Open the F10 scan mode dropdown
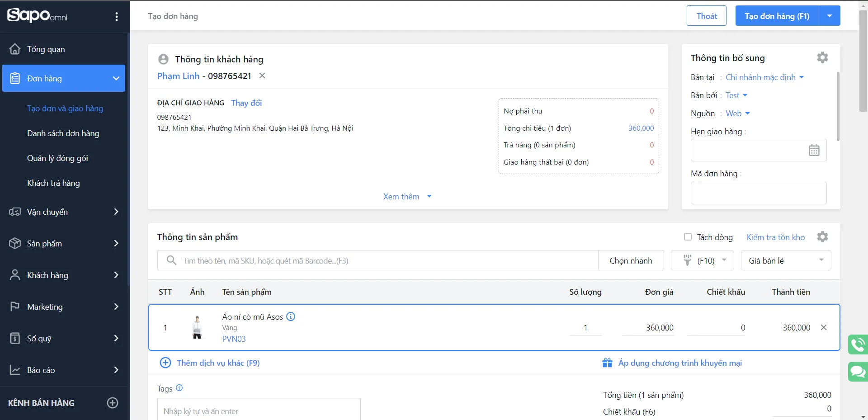Viewport: 868px width, 420px height. [x=703, y=260]
